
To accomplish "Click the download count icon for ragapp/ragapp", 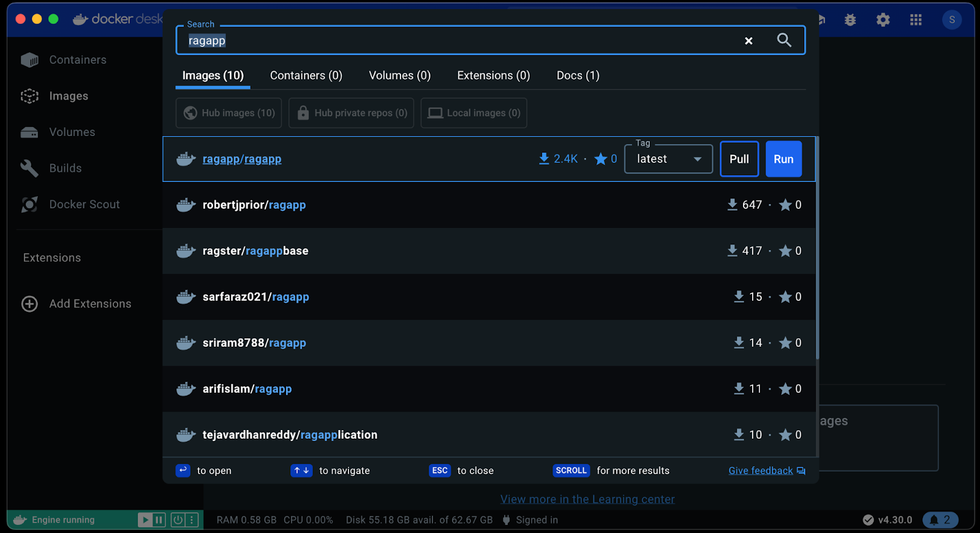I will (x=544, y=159).
